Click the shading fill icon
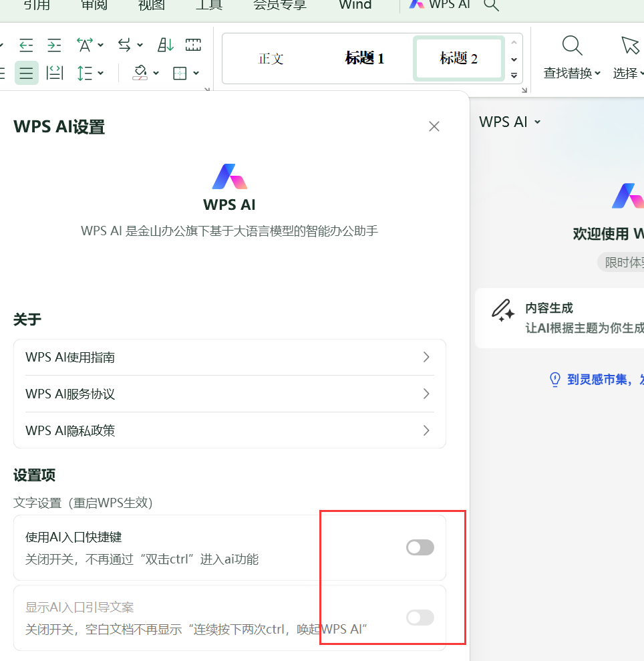644x661 pixels. coord(140,73)
